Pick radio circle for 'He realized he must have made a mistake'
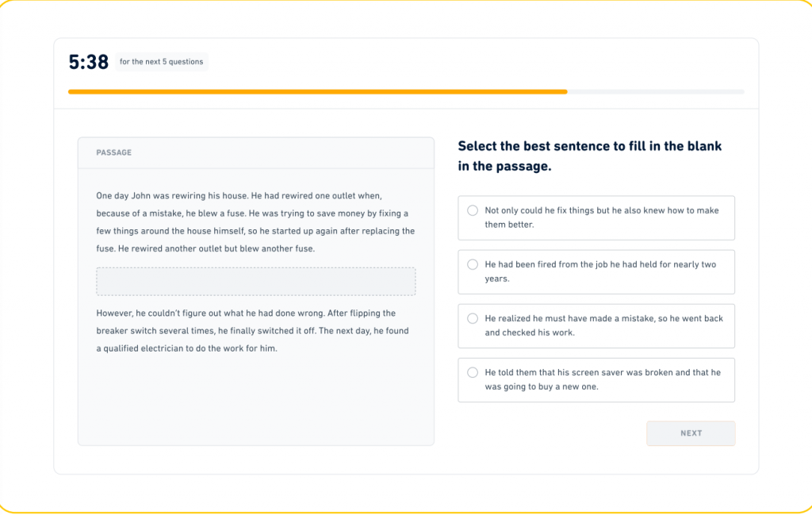Screen dimensions: 812x515 coord(473,318)
